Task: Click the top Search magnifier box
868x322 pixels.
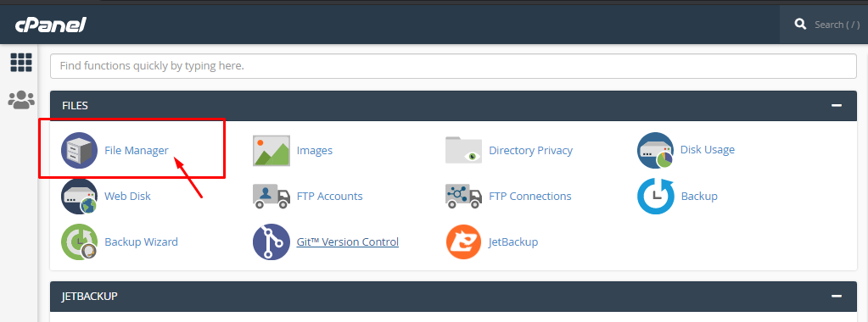Action: click(x=824, y=25)
